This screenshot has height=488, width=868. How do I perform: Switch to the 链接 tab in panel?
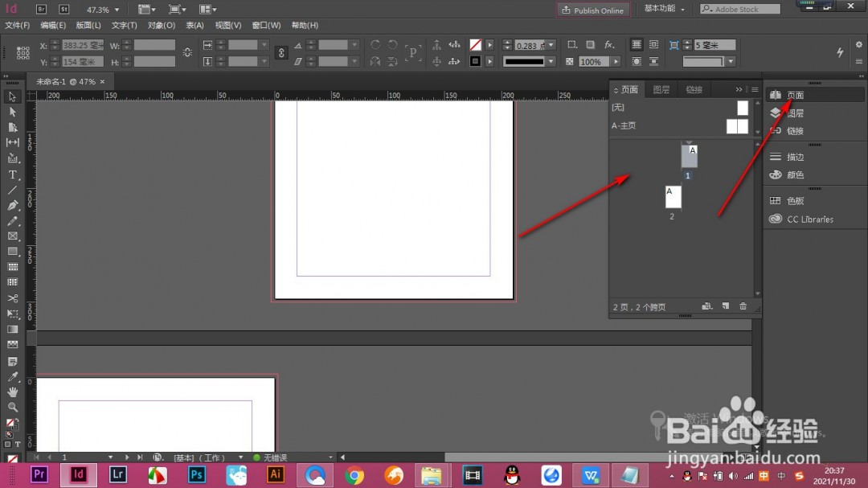(x=694, y=89)
